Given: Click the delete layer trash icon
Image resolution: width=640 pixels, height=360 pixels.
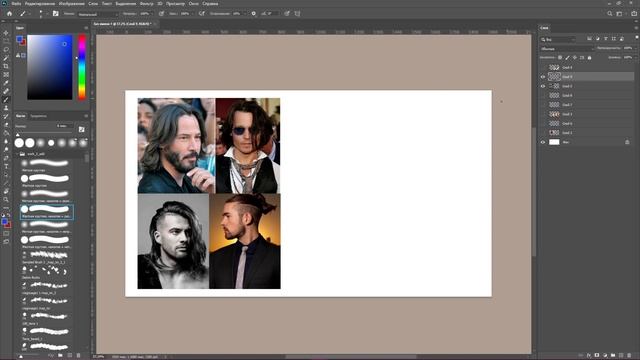Looking at the screenshot, I should point(629,356).
